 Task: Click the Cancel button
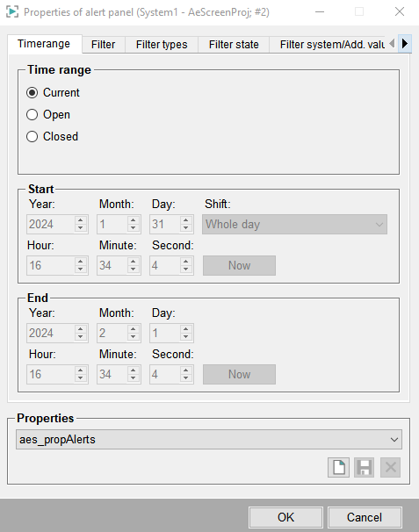(365, 517)
